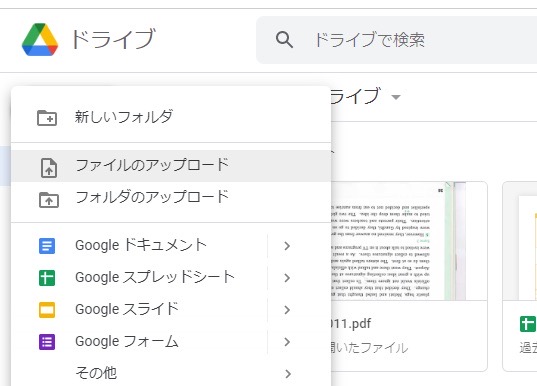The height and width of the screenshot is (386, 537).
Task: Choose 新しいフォルダ menu entry
Action: tap(171, 117)
